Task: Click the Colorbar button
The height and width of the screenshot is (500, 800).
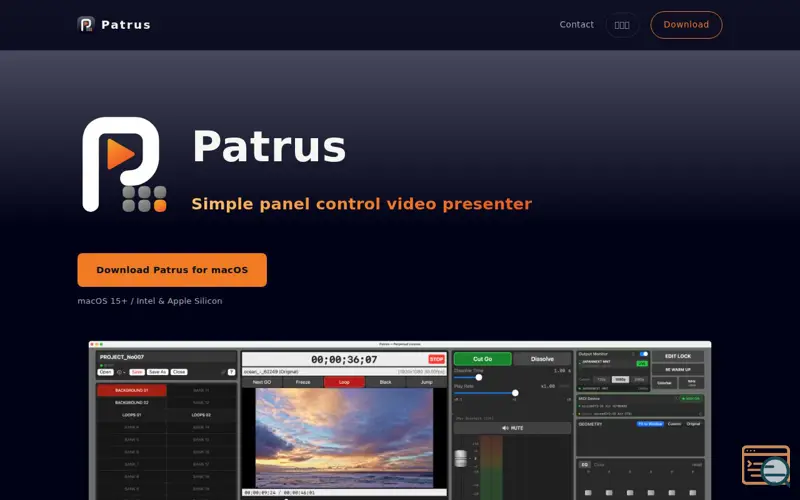Action: tap(664, 383)
